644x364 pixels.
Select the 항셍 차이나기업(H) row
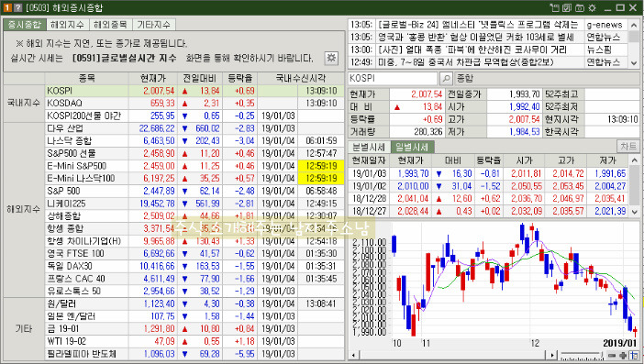tap(194, 241)
